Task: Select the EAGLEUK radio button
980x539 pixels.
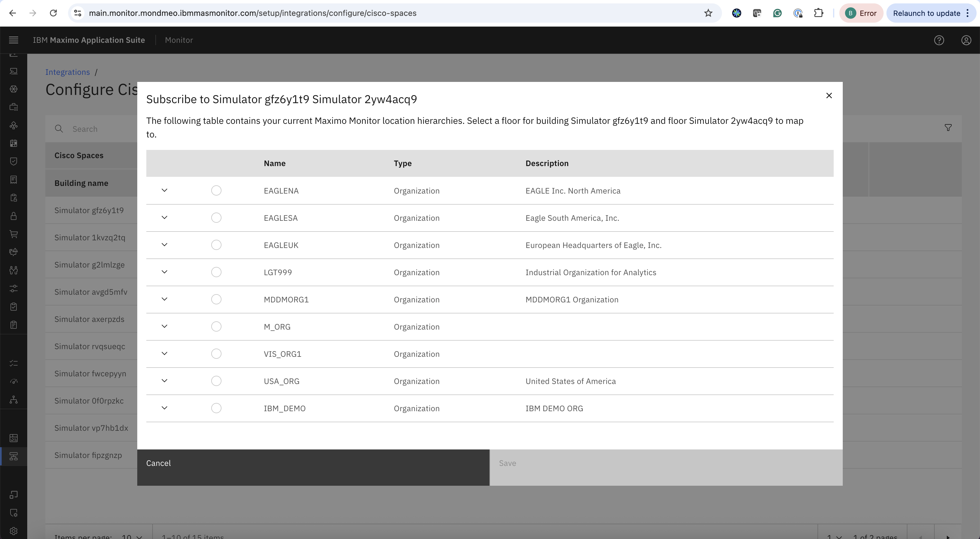Action: (216, 245)
